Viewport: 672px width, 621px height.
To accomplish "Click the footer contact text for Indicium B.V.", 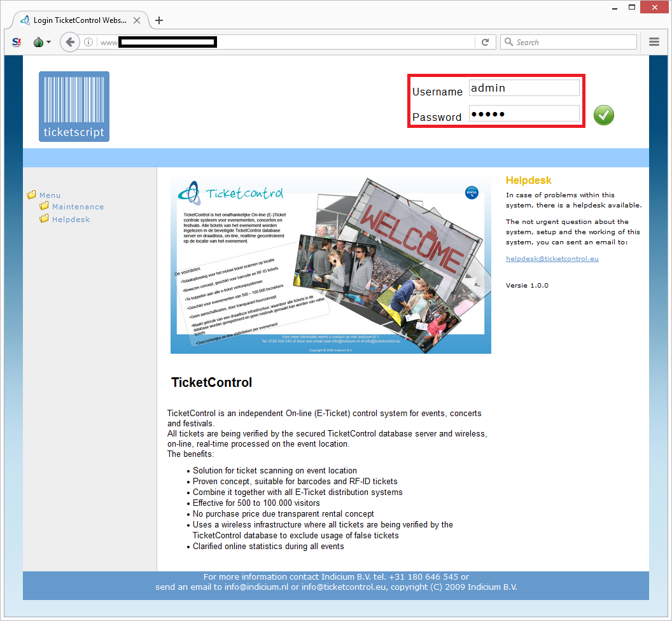I will [x=336, y=582].
